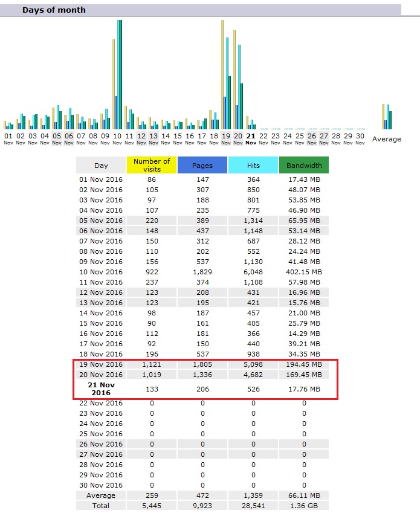The width and height of the screenshot is (420, 516).
Task: Click the "Total" row label
Action: tap(101, 506)
